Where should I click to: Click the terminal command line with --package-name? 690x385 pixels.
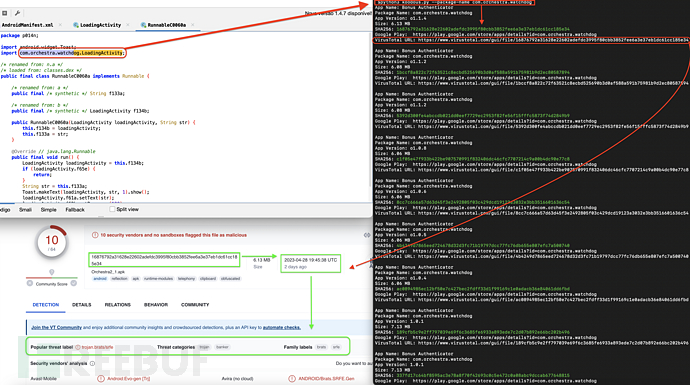click(455, 2)
